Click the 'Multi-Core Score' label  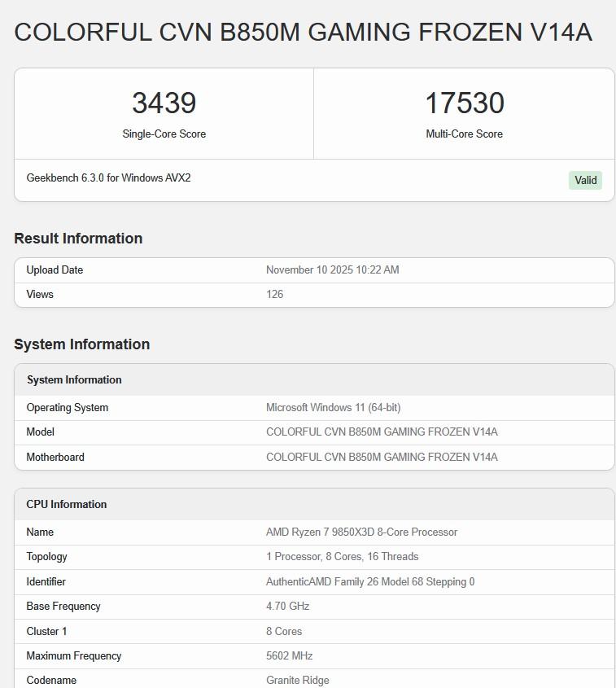pos(465,134)
